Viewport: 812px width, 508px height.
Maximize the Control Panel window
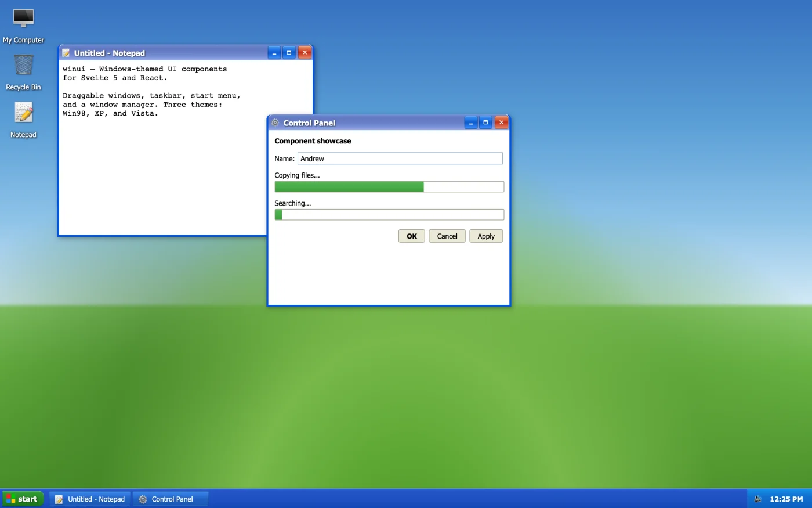(485, 123)
